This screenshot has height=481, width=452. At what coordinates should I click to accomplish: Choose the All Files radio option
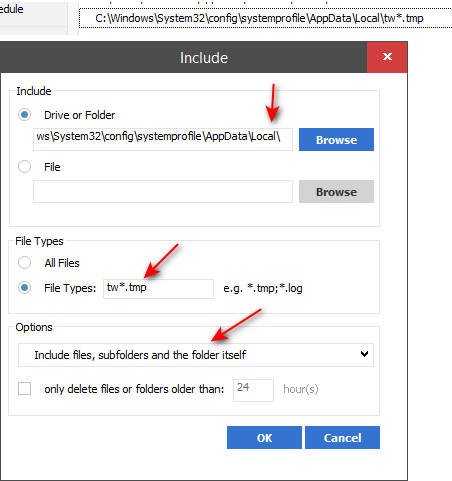[24, 263]
